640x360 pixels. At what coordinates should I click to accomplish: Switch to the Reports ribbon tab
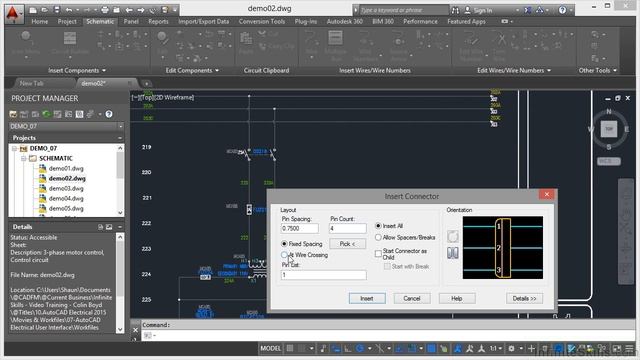coord(158,21)
